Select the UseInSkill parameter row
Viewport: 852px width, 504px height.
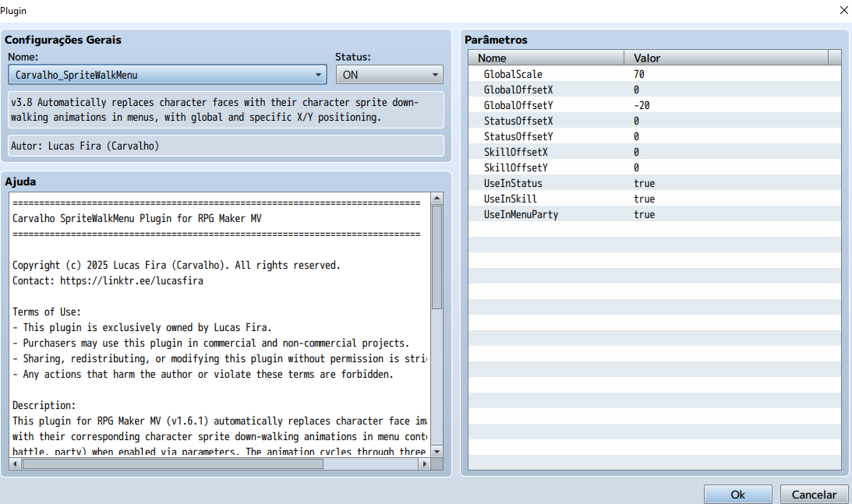click(x=655, y=199)
